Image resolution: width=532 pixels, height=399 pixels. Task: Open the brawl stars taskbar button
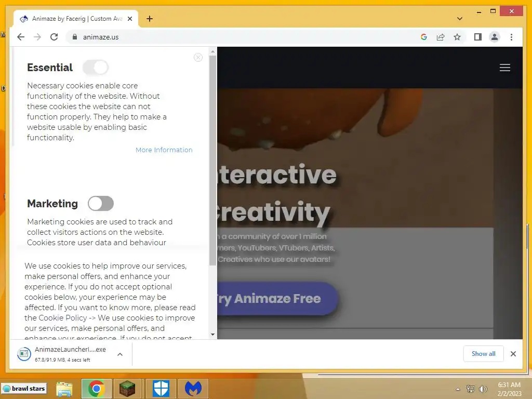click(x=24, y=389)
